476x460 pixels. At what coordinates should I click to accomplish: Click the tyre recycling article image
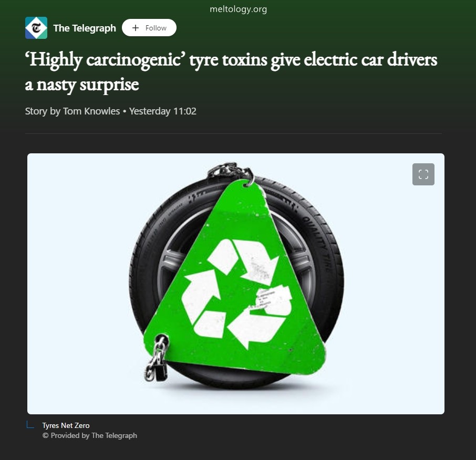click(236, 284)
